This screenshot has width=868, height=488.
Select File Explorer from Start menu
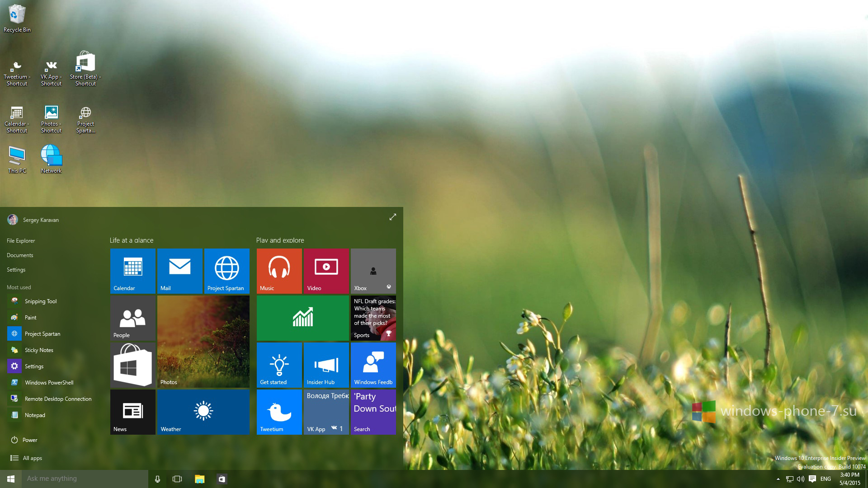tap(20, 240)
